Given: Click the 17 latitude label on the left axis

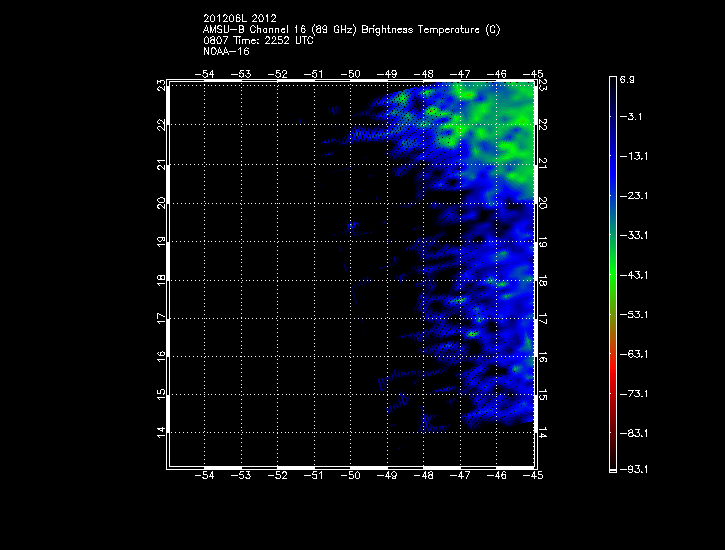Looking at the screenshot, I should click(161, 318).
